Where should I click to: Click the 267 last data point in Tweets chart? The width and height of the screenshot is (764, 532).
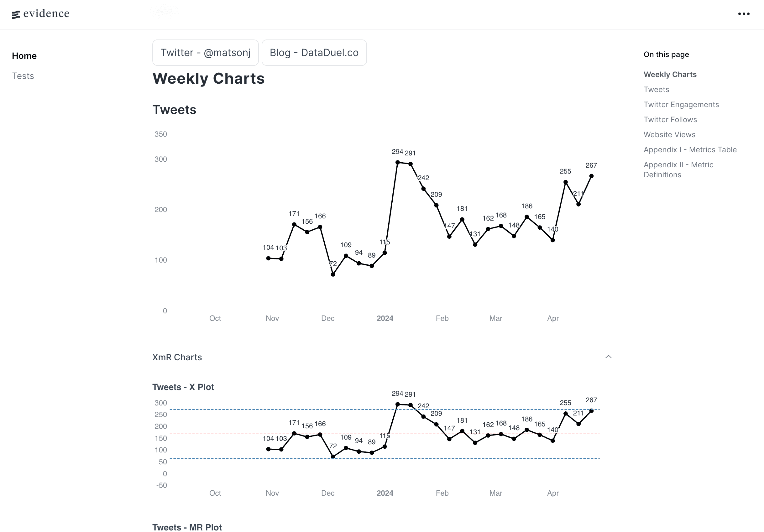(591, 176)
